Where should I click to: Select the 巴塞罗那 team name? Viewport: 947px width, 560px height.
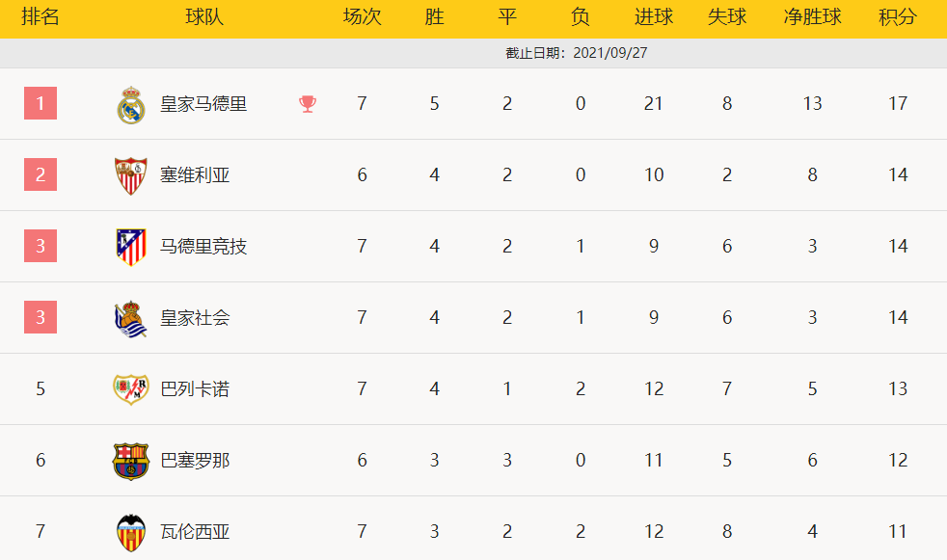click(195, 461)
